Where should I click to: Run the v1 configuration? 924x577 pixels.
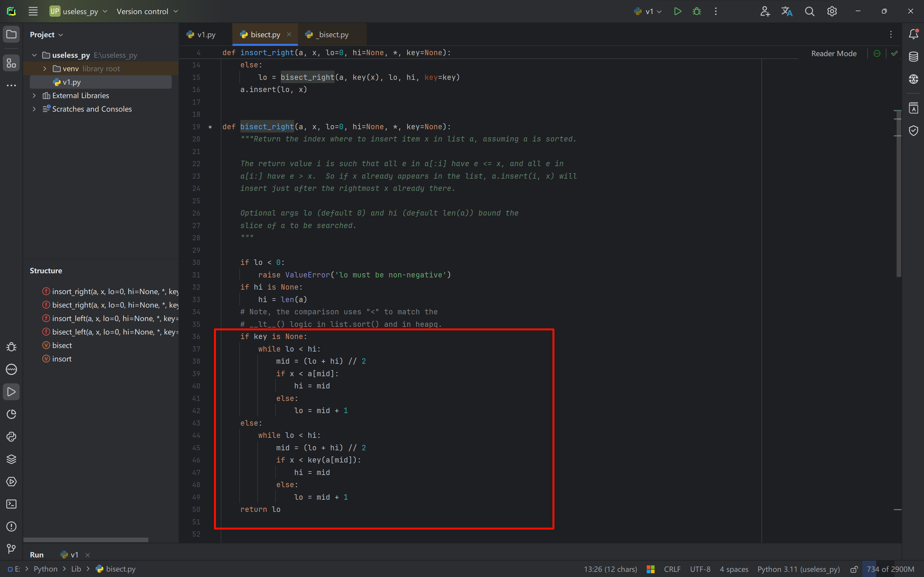(x=678, y=12)
